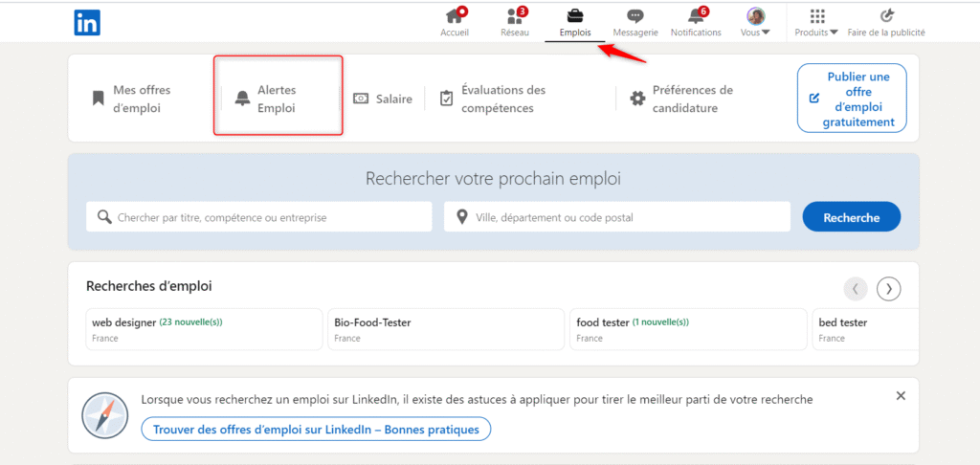Open Évaluations des compétences
The height and width of the screenshot is (465, 980).
[492, 99]
